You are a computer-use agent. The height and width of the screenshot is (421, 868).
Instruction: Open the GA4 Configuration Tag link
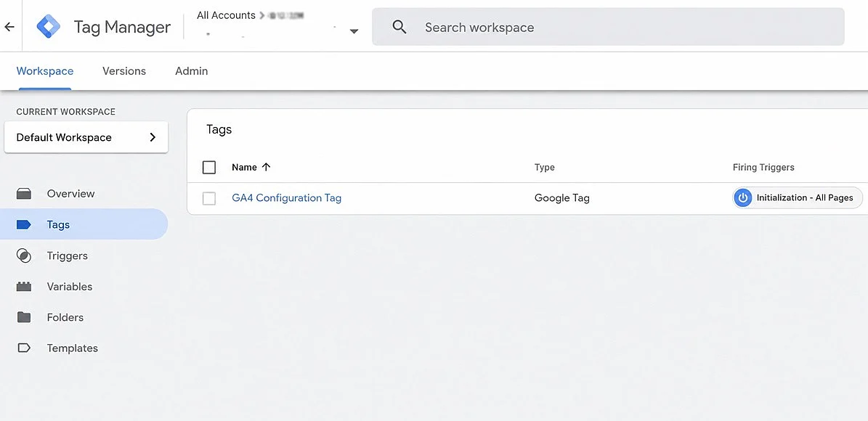[x=287, y=197]
